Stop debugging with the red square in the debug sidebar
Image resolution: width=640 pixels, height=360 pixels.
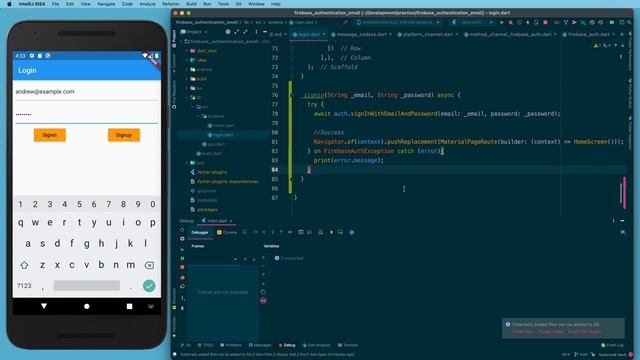click(182, 267)
